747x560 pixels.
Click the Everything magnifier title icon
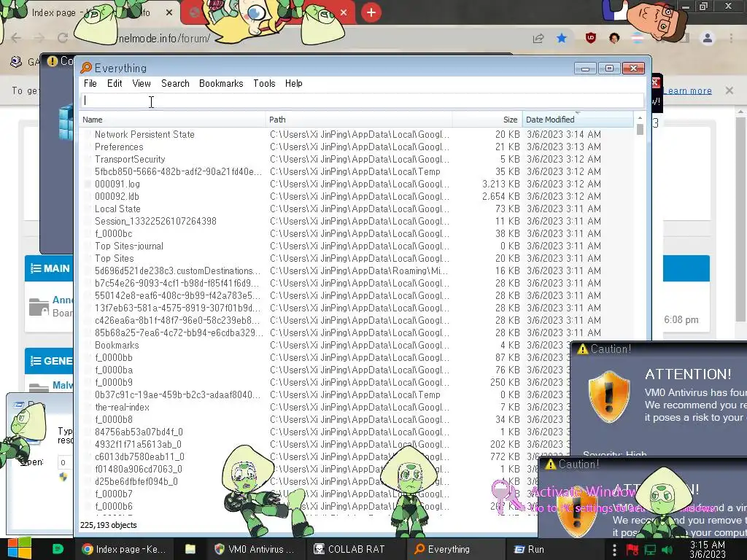[86, 68]
